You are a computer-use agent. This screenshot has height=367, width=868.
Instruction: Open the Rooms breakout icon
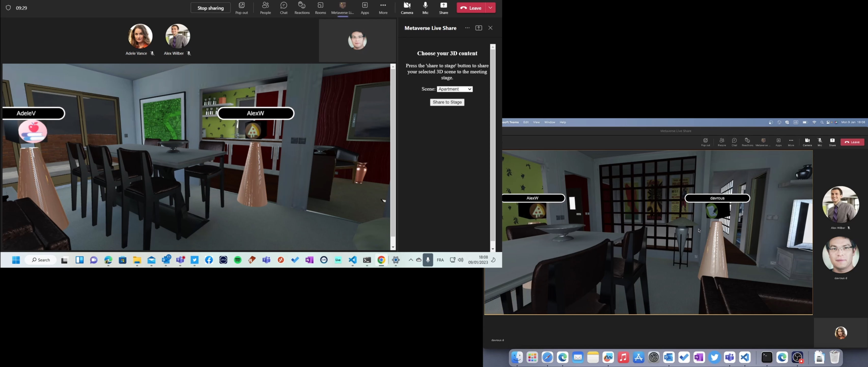[x=320, y=7]
